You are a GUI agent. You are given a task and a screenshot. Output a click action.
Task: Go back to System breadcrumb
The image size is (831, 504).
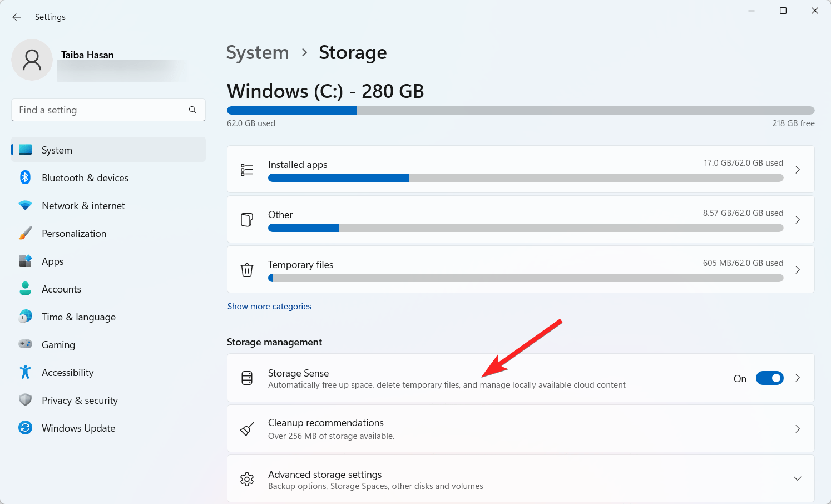[258, 52]
